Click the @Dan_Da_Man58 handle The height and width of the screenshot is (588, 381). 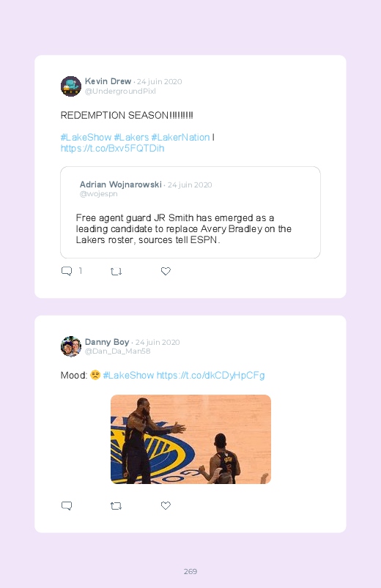[117, 351]
